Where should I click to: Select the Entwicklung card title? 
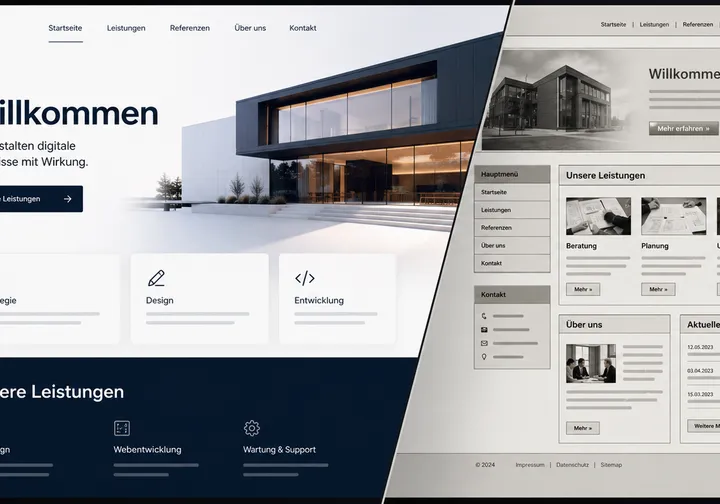click(x=319, y=300)
